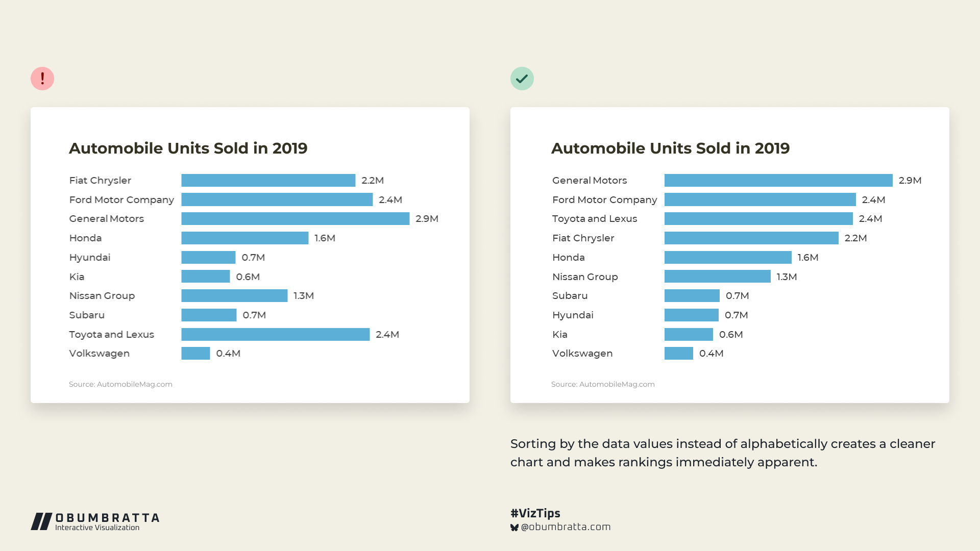
Task: Click the "Sorting by the data values" caption
Action: (722, 453)
